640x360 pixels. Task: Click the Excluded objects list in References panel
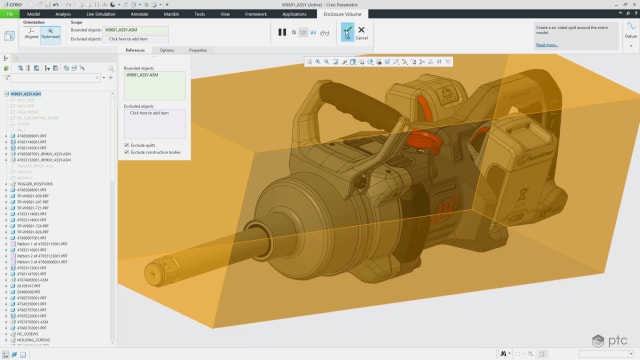pos(155,124)
